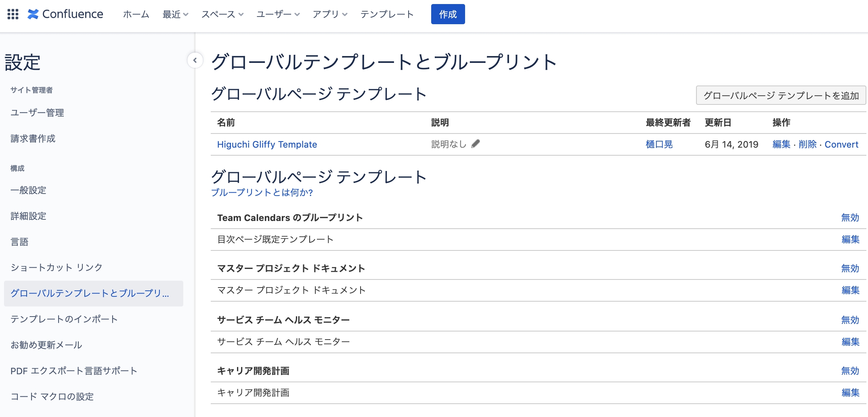Open user profile 樋口晃
The image size is (868, 417).
(x=659, y=144)
